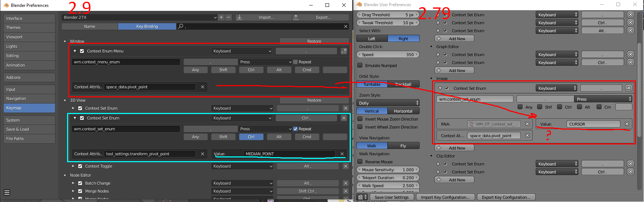The height and width of the screenshot is (202, 644).
Task: Go to the Add-ons preferences section
Action: pos(29,77)
